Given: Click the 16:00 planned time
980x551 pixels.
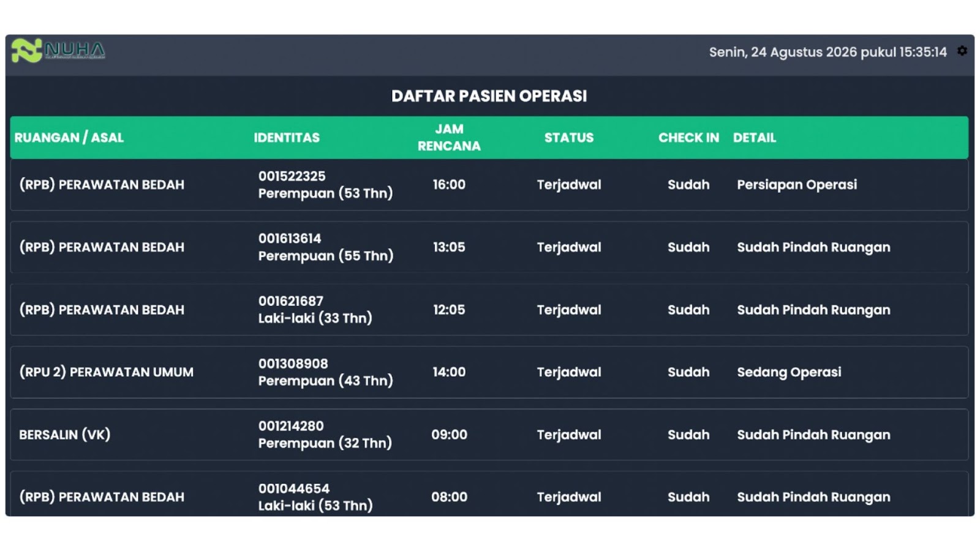Looking at the screenshot, I should pyautogui.click(x=449, y=185).
